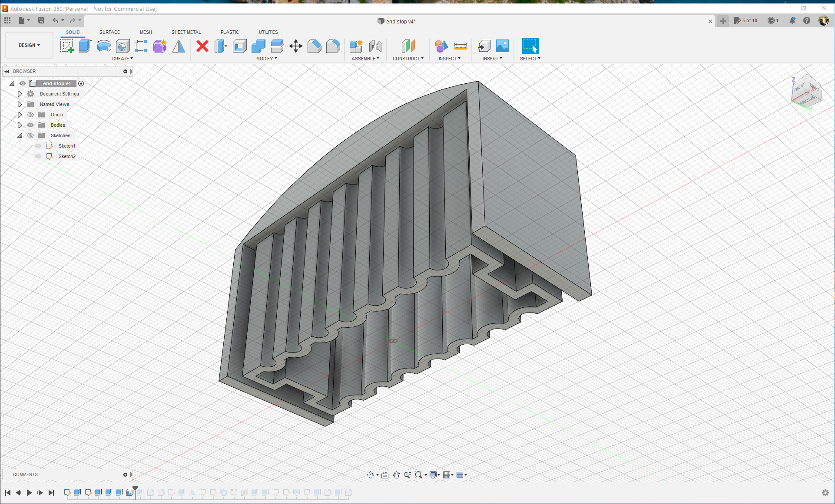Toggle visibility of Bodies folder
This screenshot has width=835, height=504.
click(30, 125)
